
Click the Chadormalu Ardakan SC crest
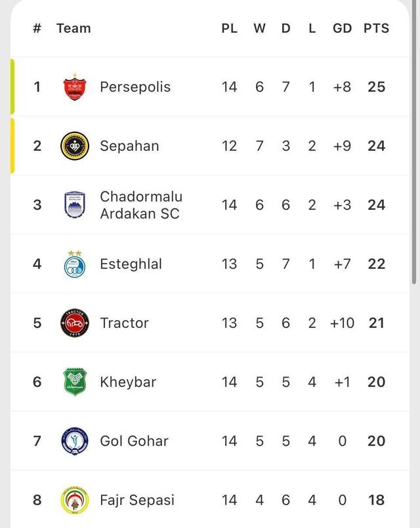(74, 205)
